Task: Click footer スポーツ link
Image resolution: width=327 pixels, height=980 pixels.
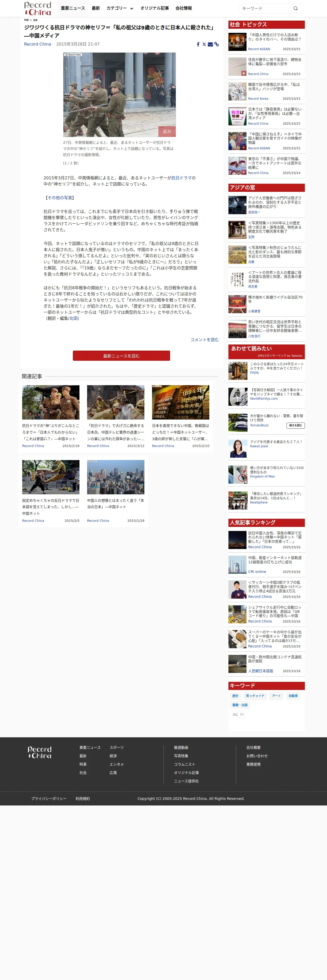Action: click(x=116, y=747)
